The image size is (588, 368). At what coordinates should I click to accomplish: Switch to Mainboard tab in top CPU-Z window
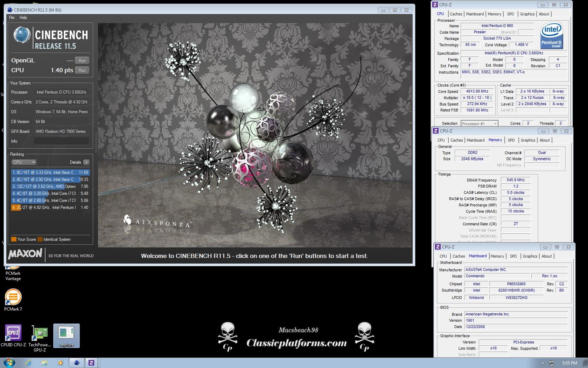[475, 14]
